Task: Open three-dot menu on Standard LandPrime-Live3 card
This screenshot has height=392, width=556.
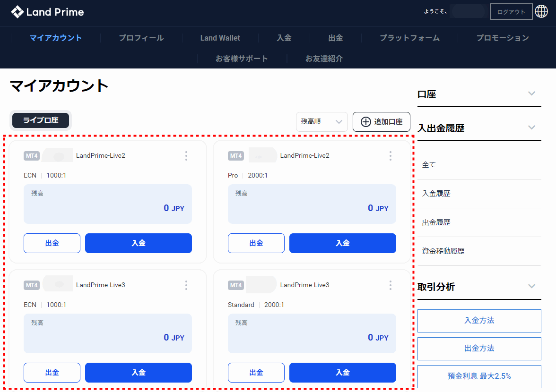Action: click(x=391, y=285)
